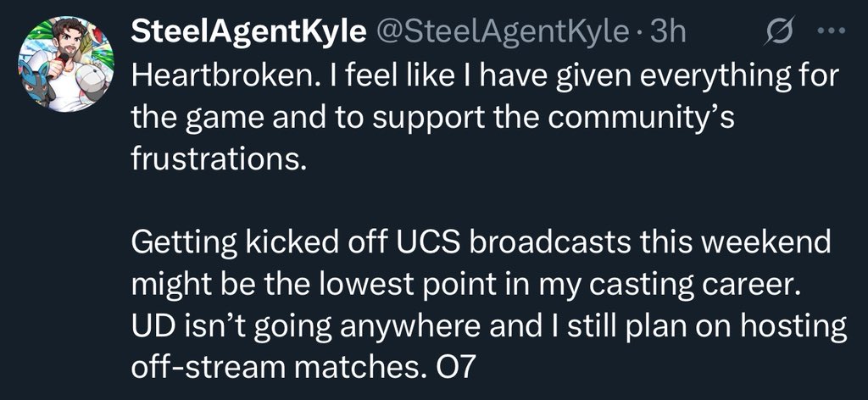The width and height of the screenshot is (868, 400).
Task: Click the blank gap between the two paragraphs
Action: (424, 202)
